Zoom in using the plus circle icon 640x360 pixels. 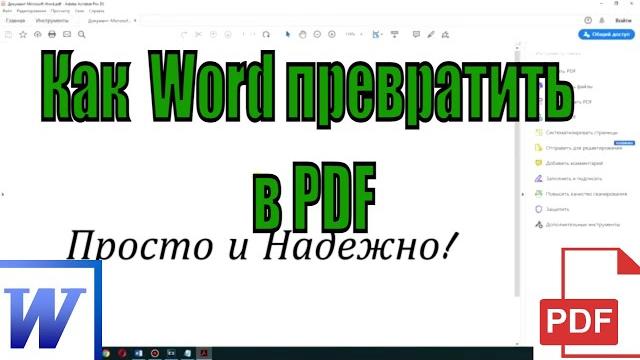pos(332,35)
